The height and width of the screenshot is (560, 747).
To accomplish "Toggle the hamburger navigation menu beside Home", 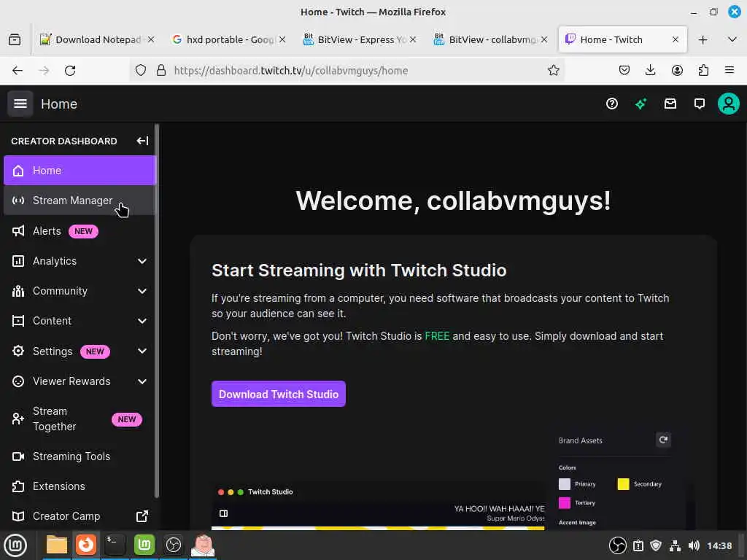I will point(20,104).
